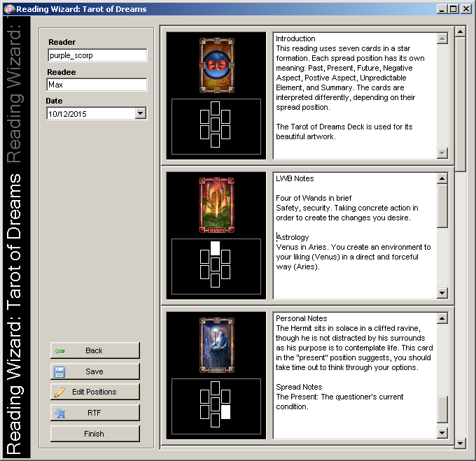Click the main panel scroll up arrow
This screenshot has height=461, width=476.
point(460,31)
